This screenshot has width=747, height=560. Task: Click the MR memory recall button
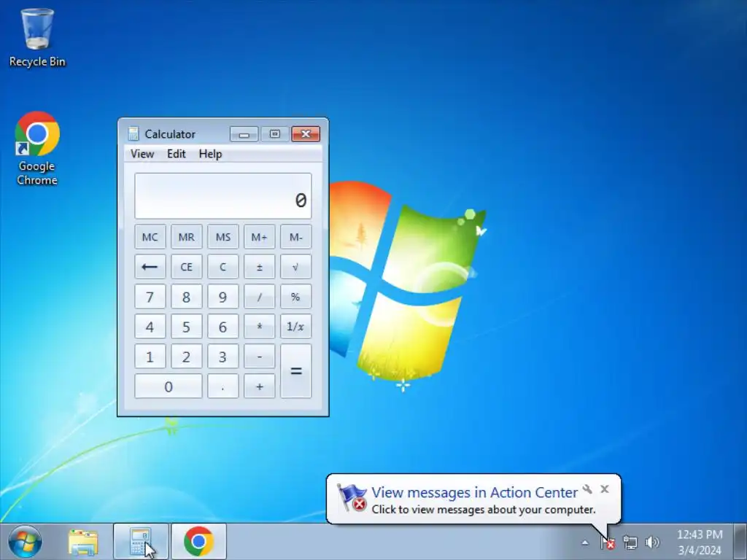186,237
